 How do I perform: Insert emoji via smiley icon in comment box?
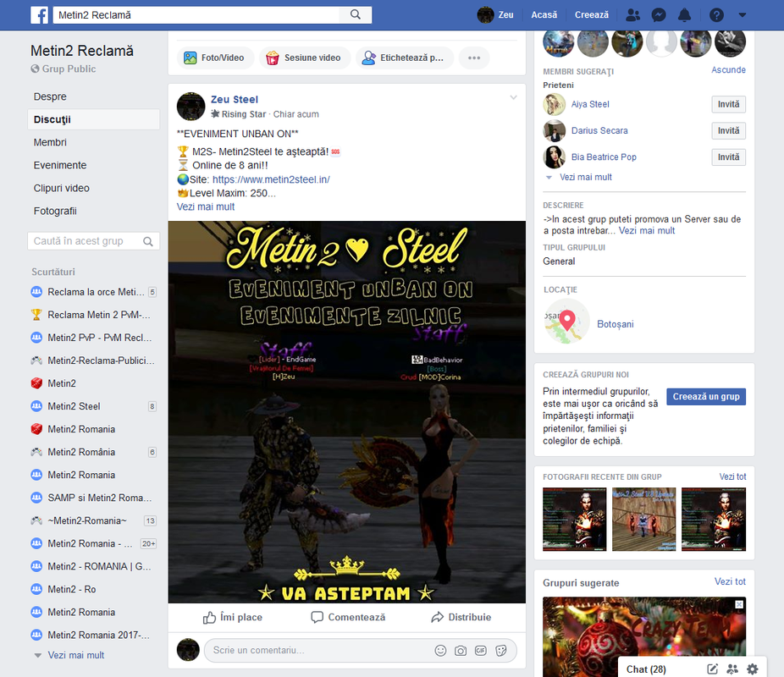pyautogui.click(x=440, y=651)
